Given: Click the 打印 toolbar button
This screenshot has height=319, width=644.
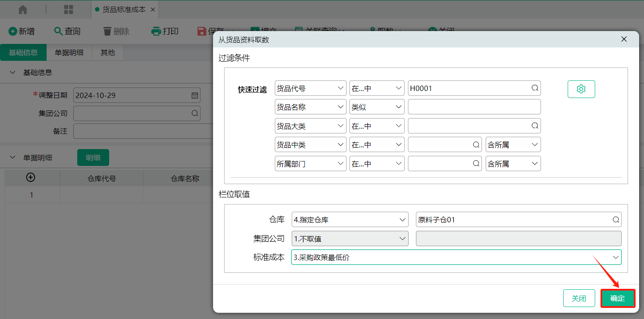Looking at the screenshot, I should (165, 31).
